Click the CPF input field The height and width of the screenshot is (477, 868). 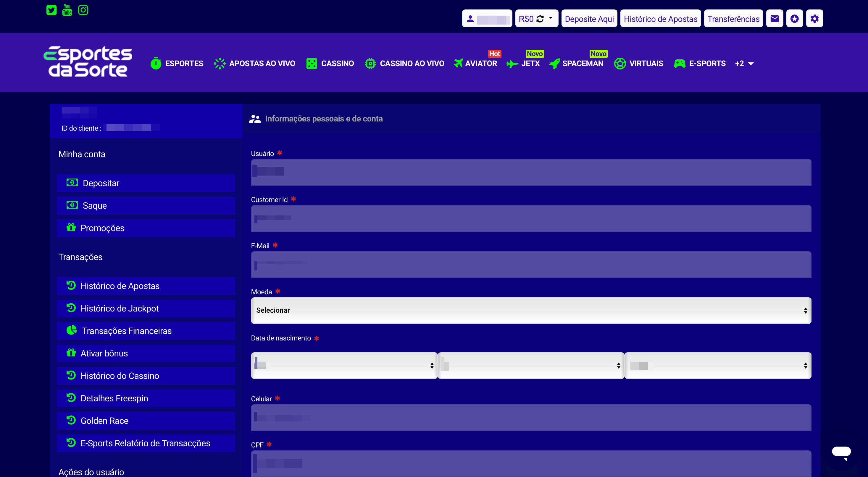(531, 464)
